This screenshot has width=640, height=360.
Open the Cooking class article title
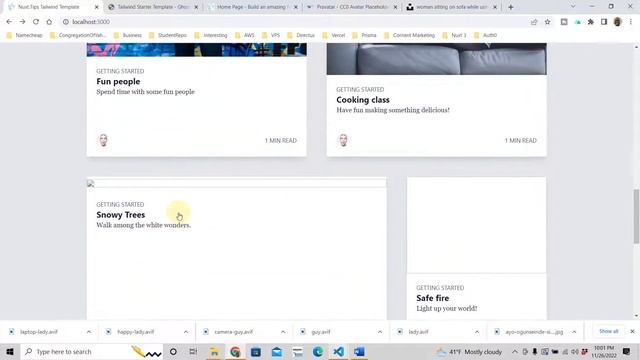[363, 100]
